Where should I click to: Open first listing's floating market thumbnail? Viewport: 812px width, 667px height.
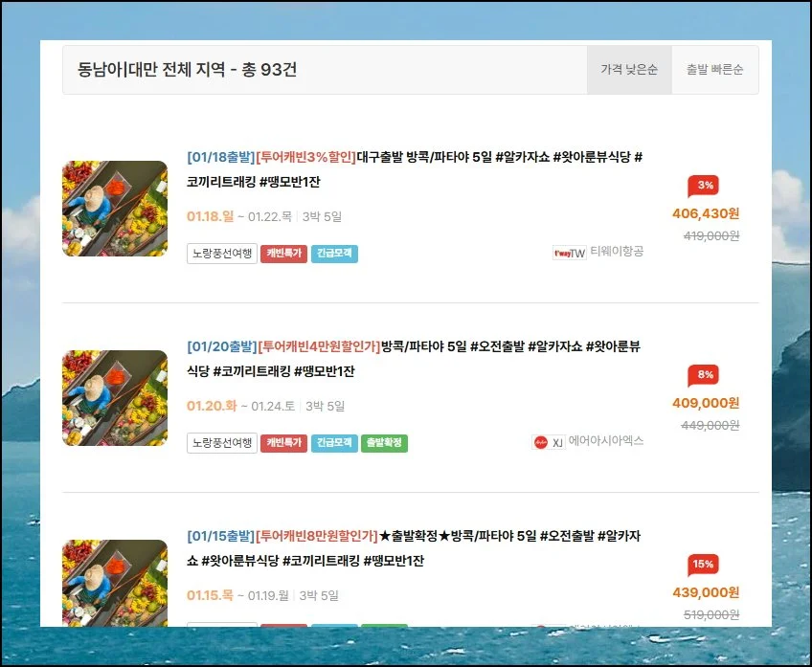[x=115, y=209]
